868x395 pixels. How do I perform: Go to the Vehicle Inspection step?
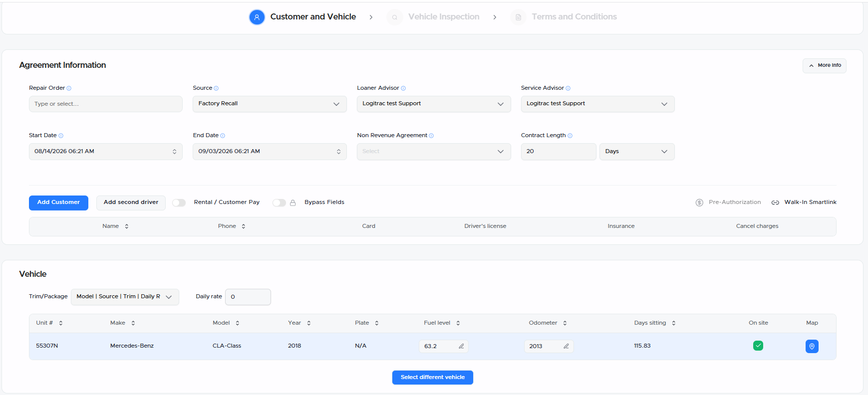(x=444, y=17)
